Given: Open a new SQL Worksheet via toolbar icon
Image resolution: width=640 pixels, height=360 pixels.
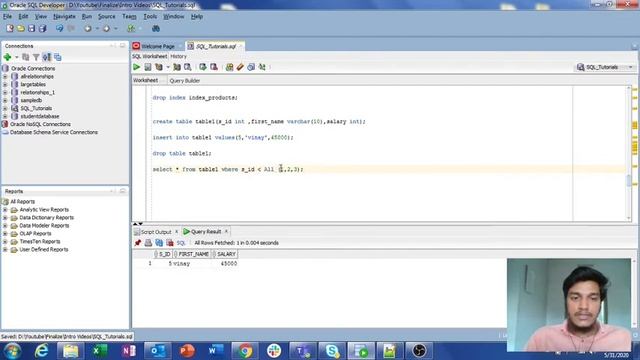Looking at the screenshot, I should pos(131,29).
